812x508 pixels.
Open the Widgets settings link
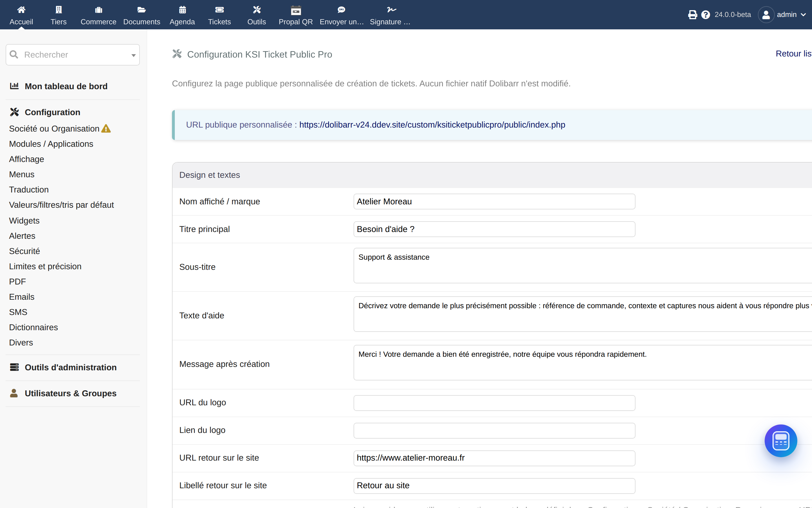pos(24,221)
